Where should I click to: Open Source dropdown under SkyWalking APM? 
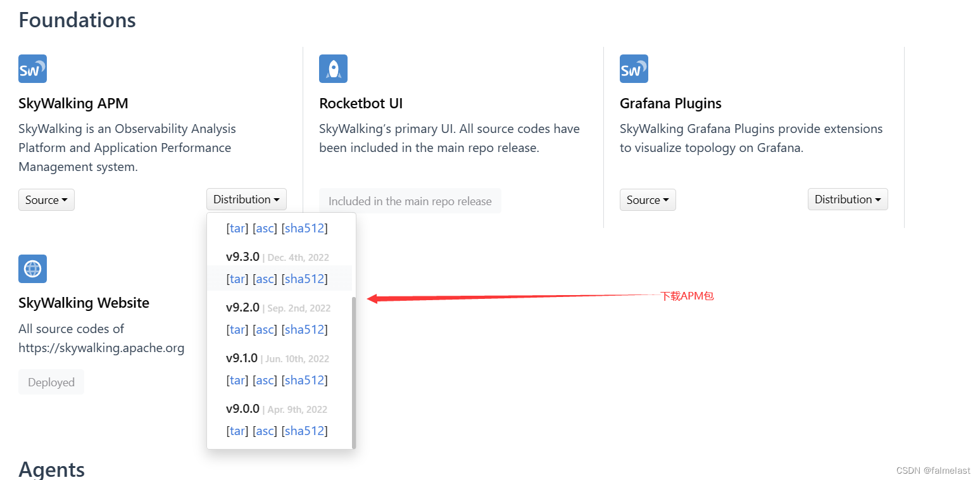click(x=46, y=200)
